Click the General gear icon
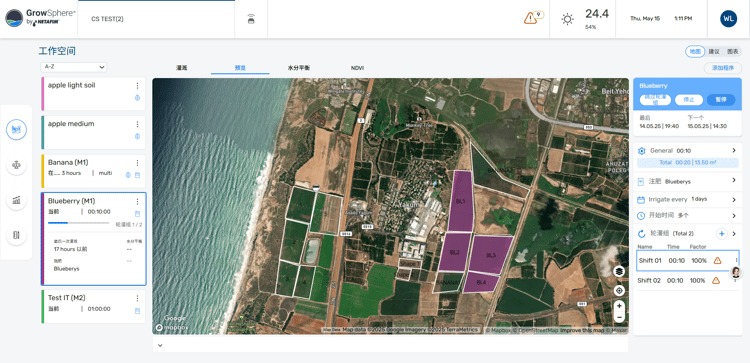This screenshot has height=363, width=750. [x=642, y=151]
